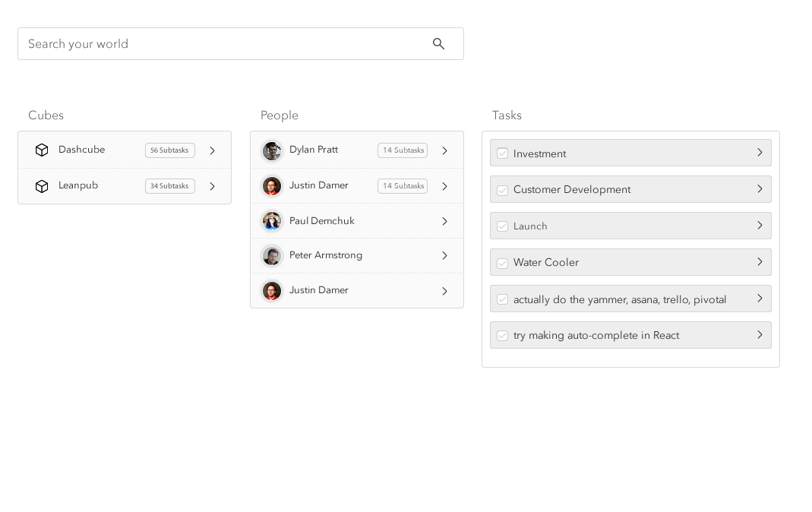Open the 56 Subtasks badge for Dashcube
The image size is (812, 512).
tap(170, 150)
